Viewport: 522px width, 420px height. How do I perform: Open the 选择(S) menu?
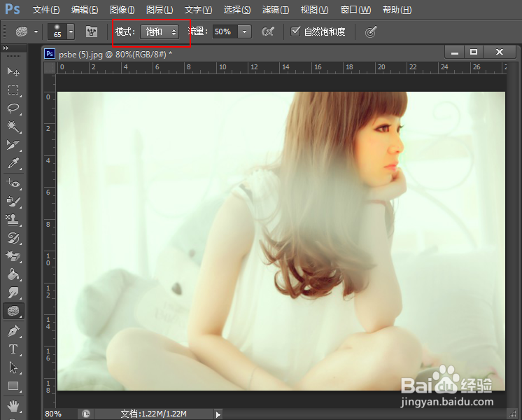click(x=237, y=10)
